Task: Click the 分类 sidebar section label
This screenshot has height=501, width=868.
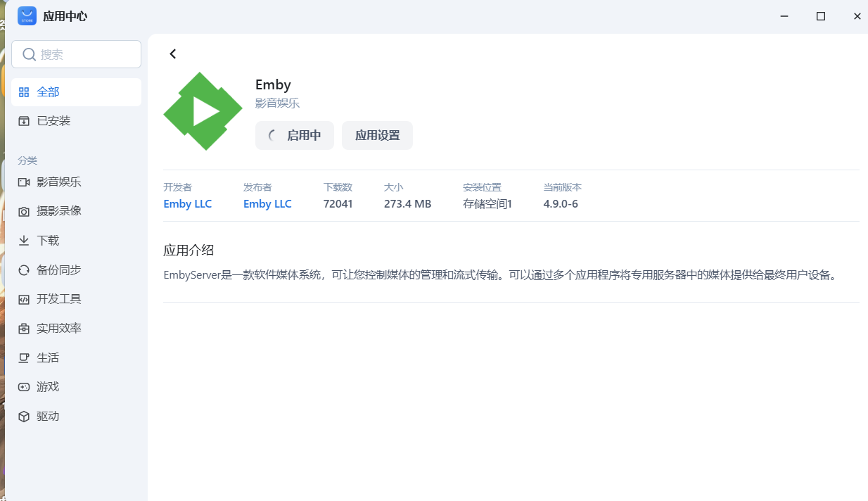Action: coord(27,160)
